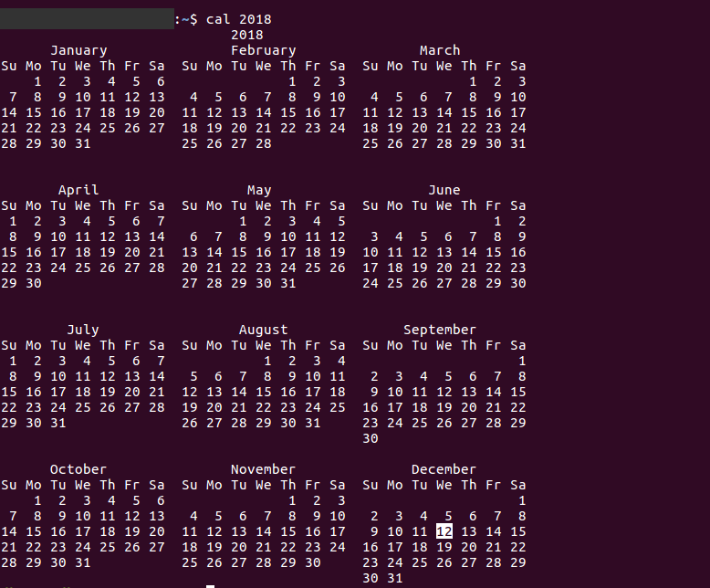The width and height of the screenshot is (710, 588).
Task: Click the terminal cursor block at the bottom
Action: 210,586
